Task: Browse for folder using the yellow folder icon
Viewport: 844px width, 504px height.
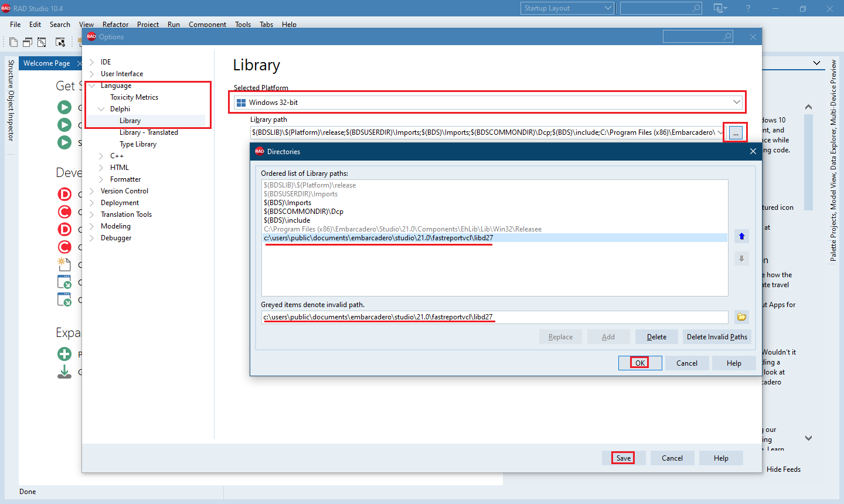Action: pos(741,317)
